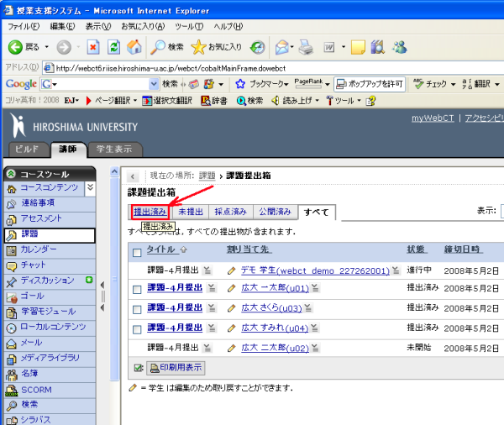Screen dimensions: 504x425
Task: Open the Google search box dropdown arrow
Action: click(154, 84)
